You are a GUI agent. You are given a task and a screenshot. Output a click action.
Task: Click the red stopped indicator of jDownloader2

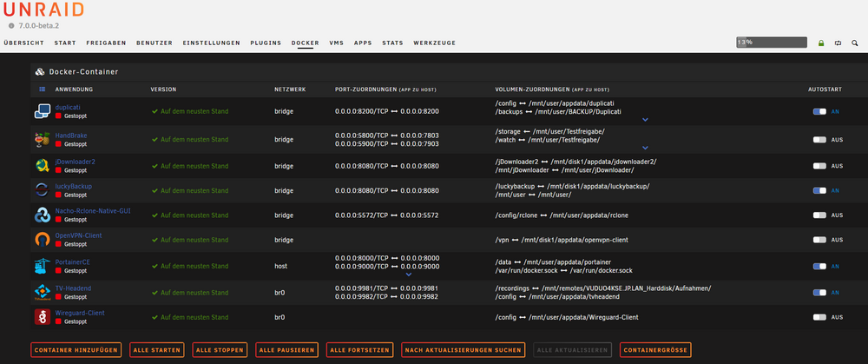tap(58, 170)
